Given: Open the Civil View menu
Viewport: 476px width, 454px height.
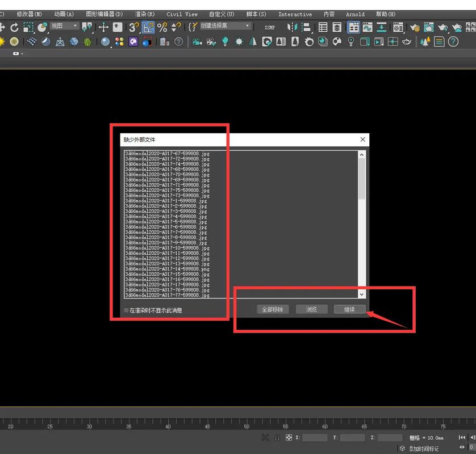Looking at the screenshot, I should (x=182, y=14).
